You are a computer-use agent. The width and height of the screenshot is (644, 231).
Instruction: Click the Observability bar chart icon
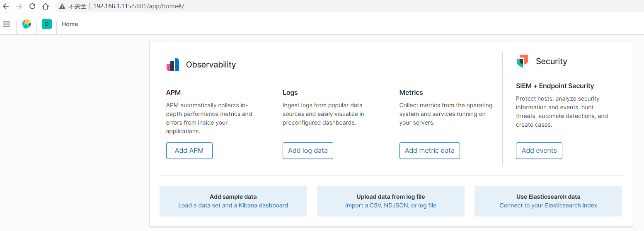point(173,65)
